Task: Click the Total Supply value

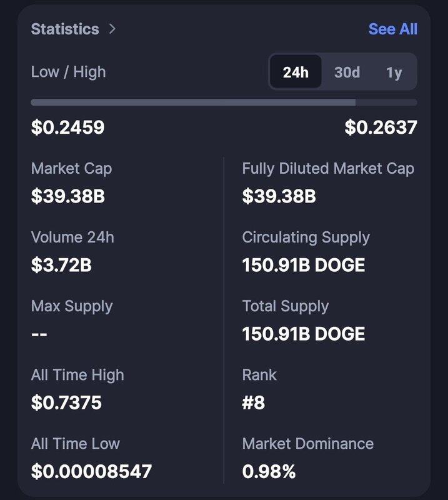Action: (304, 334)
